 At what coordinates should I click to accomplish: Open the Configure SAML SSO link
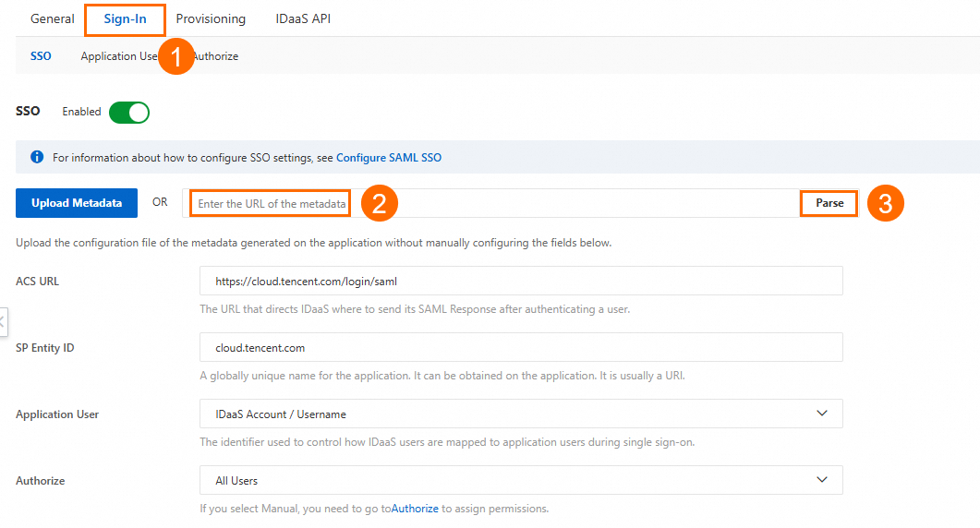(x=389, y=158)
